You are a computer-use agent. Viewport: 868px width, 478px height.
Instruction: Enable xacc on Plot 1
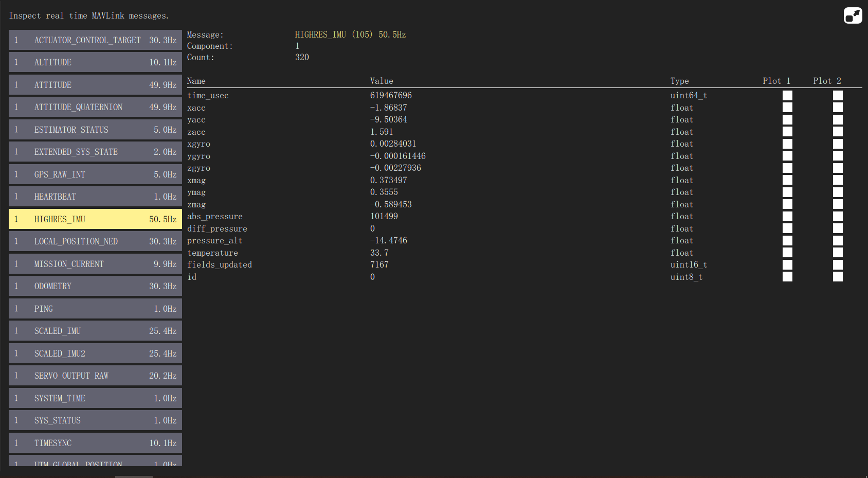coord(787,107)
